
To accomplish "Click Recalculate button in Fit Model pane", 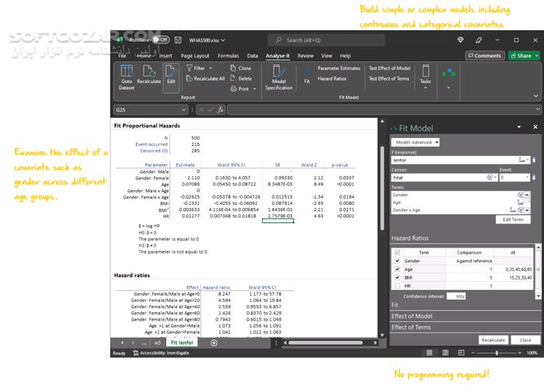I will (x=493, y=340).
